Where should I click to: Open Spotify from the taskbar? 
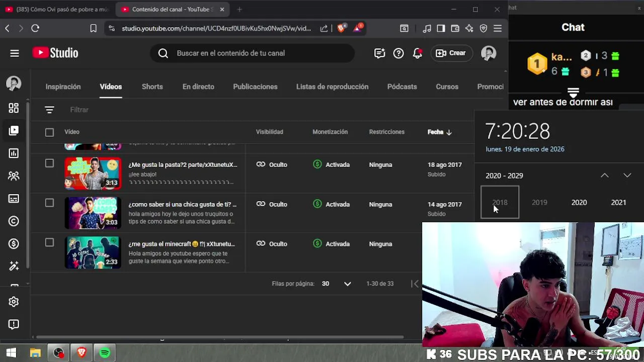(105, 353)
